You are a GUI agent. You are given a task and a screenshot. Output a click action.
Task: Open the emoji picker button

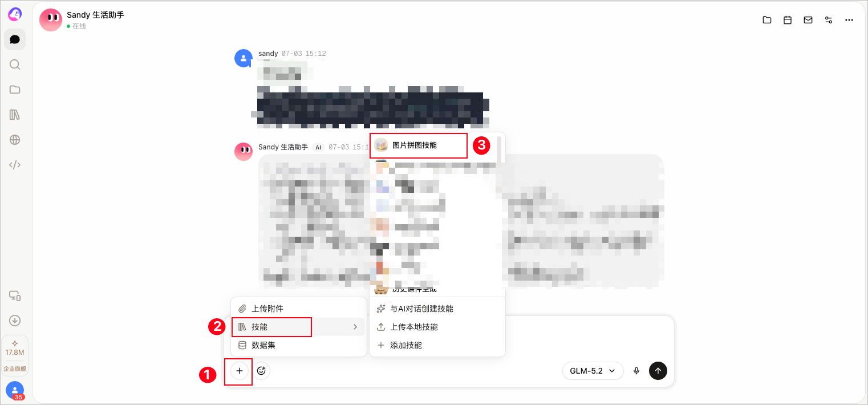point(262,371)
